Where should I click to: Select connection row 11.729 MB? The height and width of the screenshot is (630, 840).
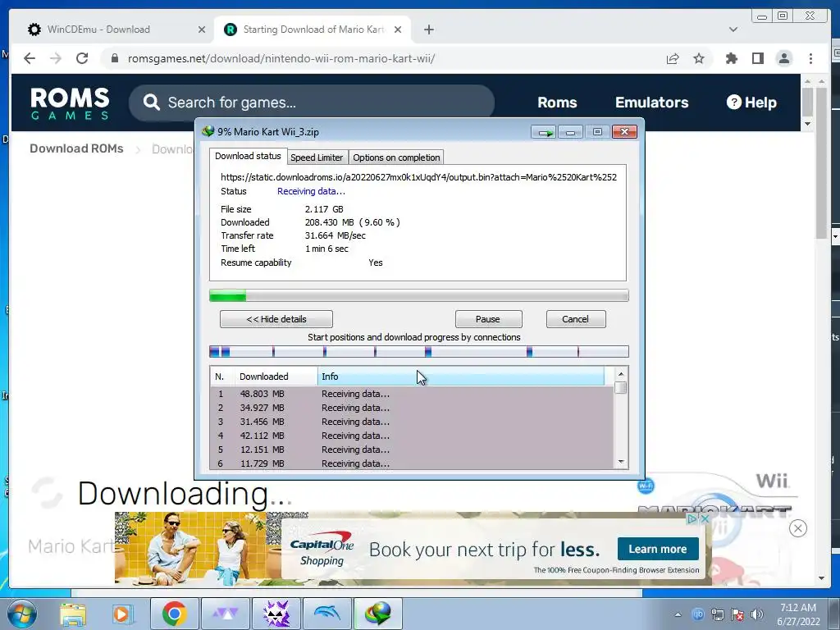tap(412, 463)
